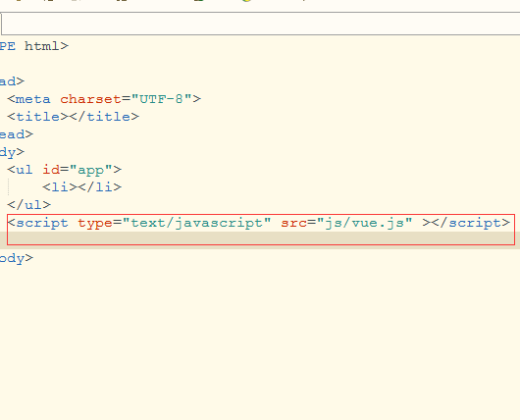Click the "UTF-8" string value
This screenshot has height=420, width=520.
pos(162,99)
